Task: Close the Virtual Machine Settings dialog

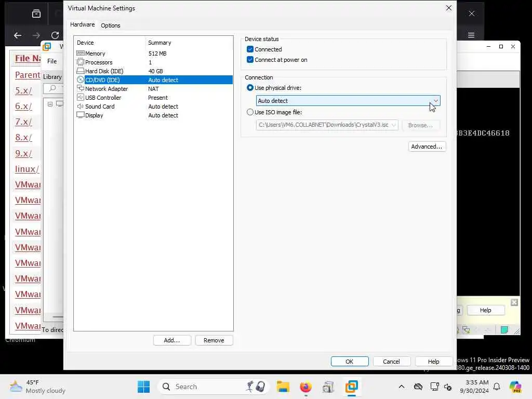Action: tap(448, 8)
